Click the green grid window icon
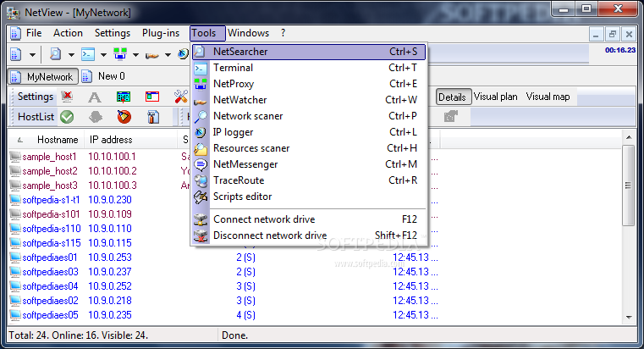The image size is (644, 349). pos(124,97)
